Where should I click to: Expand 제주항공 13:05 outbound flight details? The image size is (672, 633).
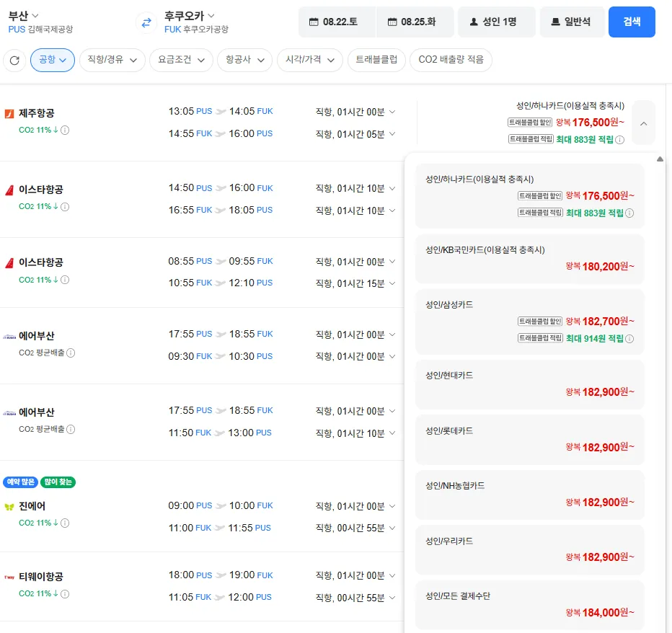392,112
